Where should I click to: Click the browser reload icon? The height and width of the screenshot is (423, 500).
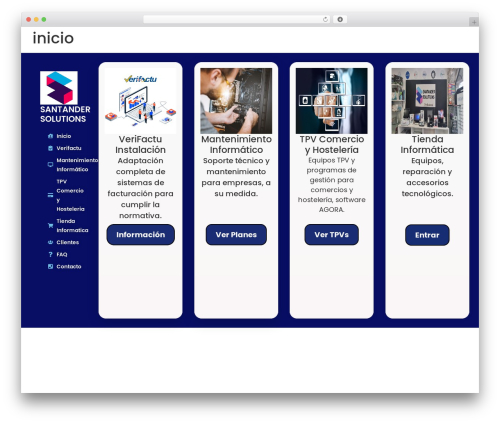pyautogui.click(x=325, y=19)
